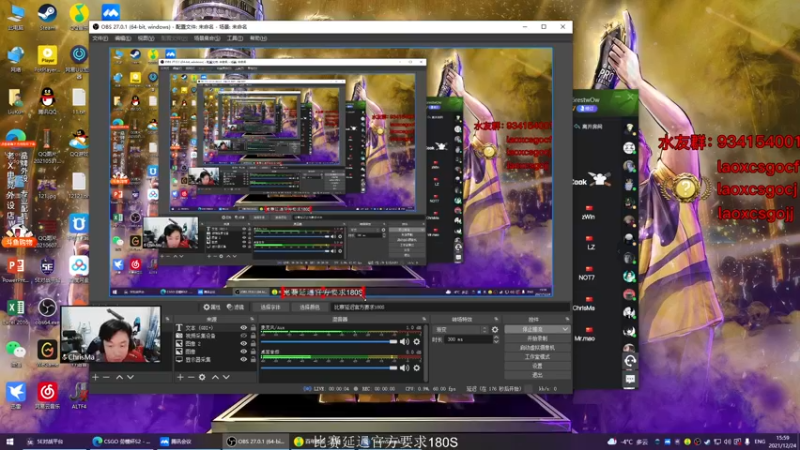Open the 编辑(E) menu

[x=122, y=38]
